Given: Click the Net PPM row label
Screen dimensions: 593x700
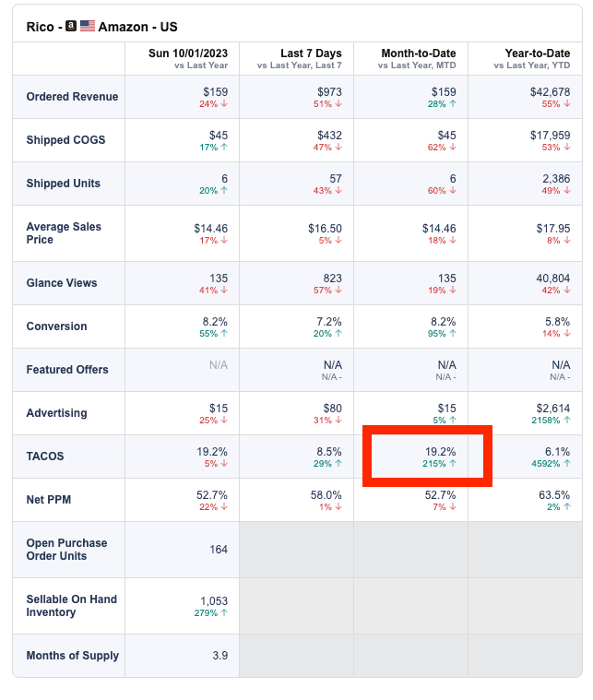Looking at the screenshot, I should [x=49, y=500].
